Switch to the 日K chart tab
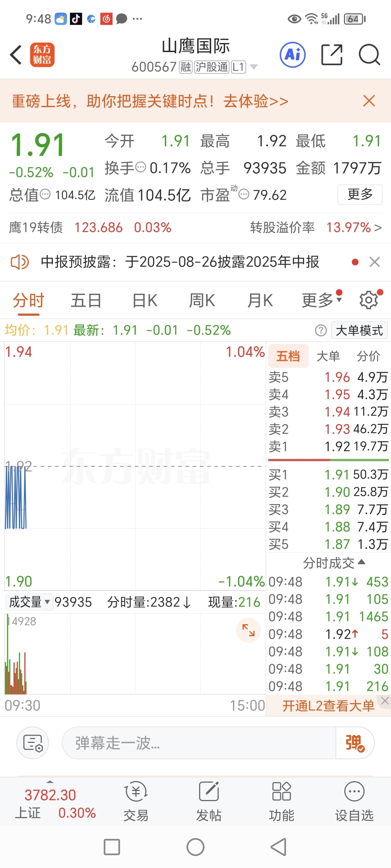This screenshot has width=391, height=868. pyautogui.click(x=145, y=301)
